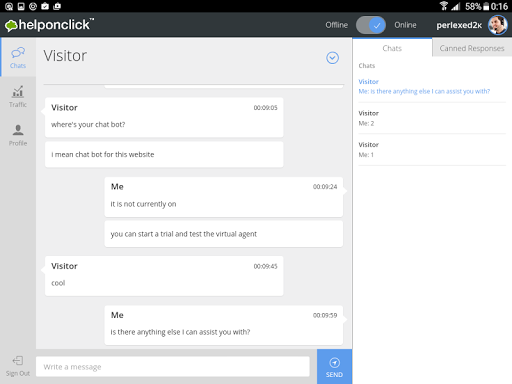
Task: Click the helponclick logo
Action: click(x=49, y=25)
